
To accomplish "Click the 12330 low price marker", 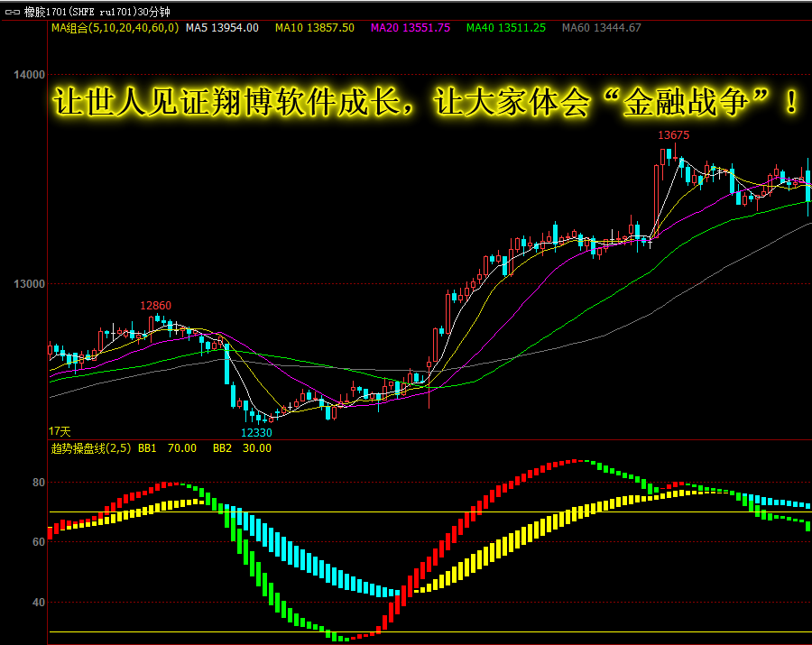I will coord(256,433).
